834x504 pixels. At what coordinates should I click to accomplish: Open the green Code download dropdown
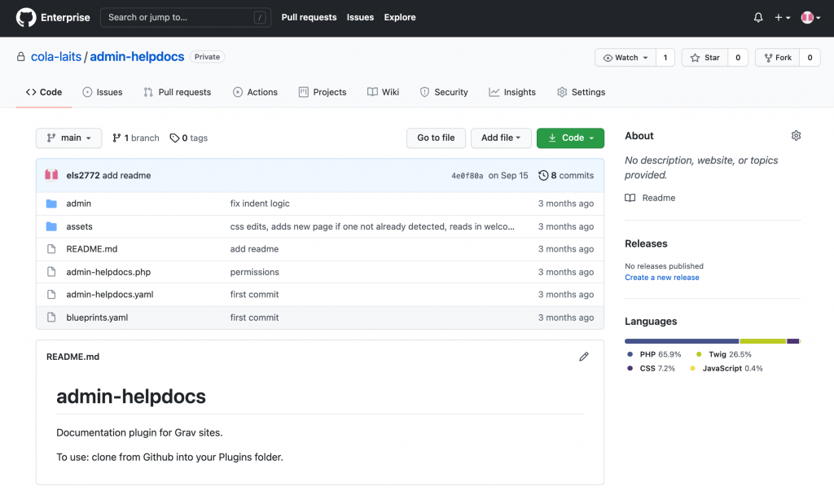tap(570, 138)
